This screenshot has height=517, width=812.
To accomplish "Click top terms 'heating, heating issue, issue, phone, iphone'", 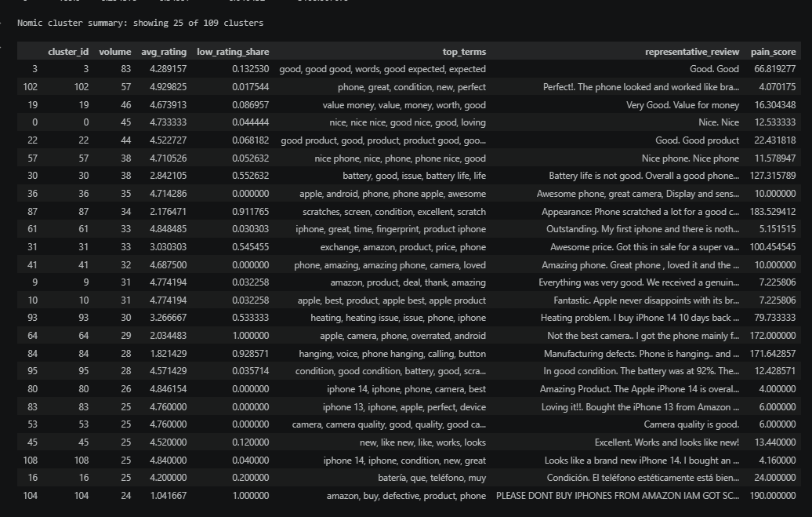I will (398, 318).
